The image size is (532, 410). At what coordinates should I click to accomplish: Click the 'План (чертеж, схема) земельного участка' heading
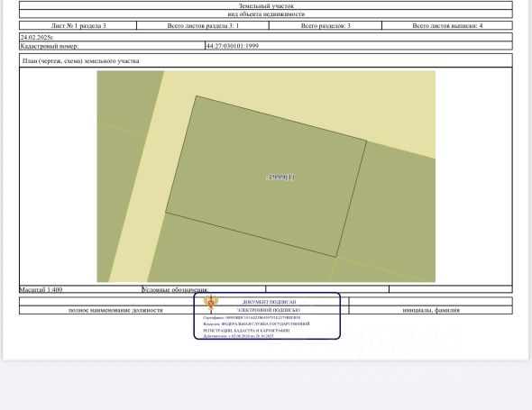[81, 61]
